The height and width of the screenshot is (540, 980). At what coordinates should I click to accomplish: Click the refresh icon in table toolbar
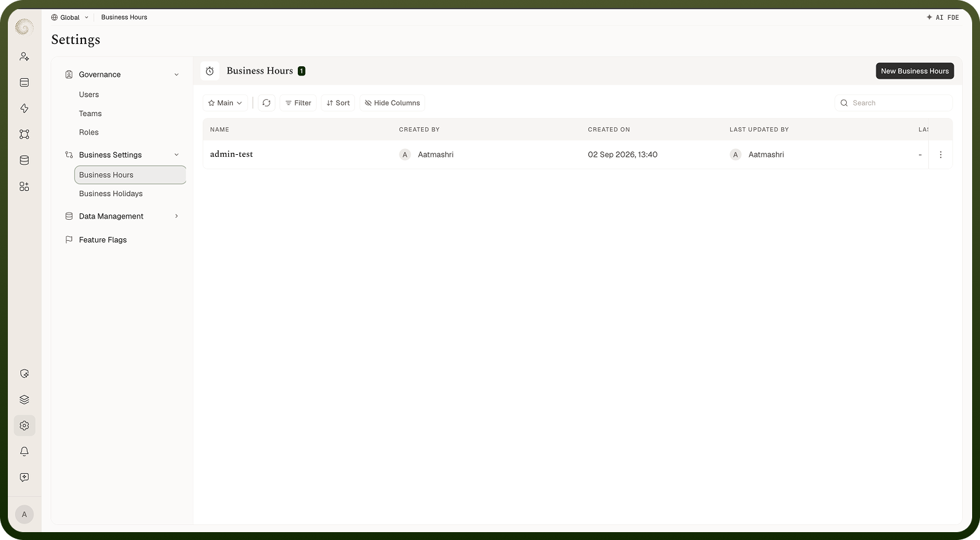[x=266, y=103]
